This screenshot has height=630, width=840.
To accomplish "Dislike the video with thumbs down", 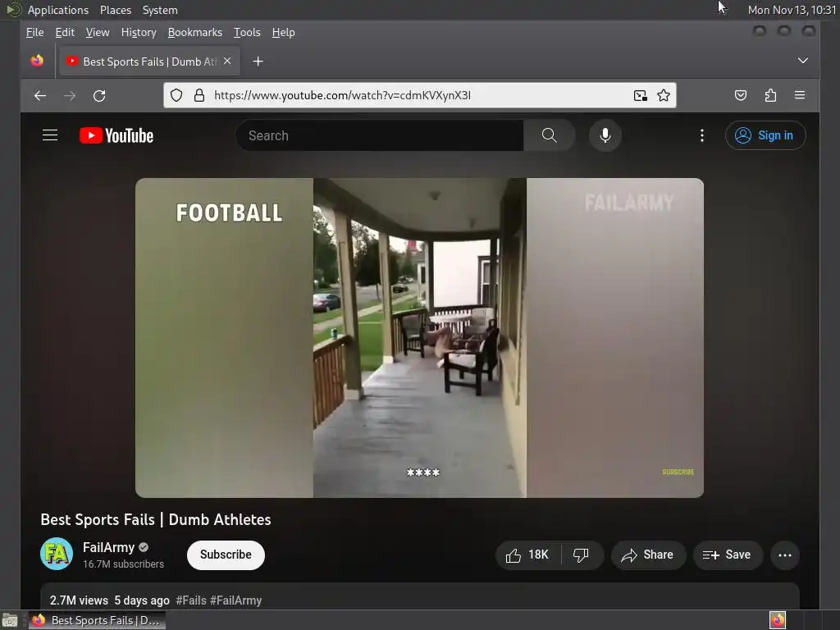I will pyautogui.click(x=582, y=555).
